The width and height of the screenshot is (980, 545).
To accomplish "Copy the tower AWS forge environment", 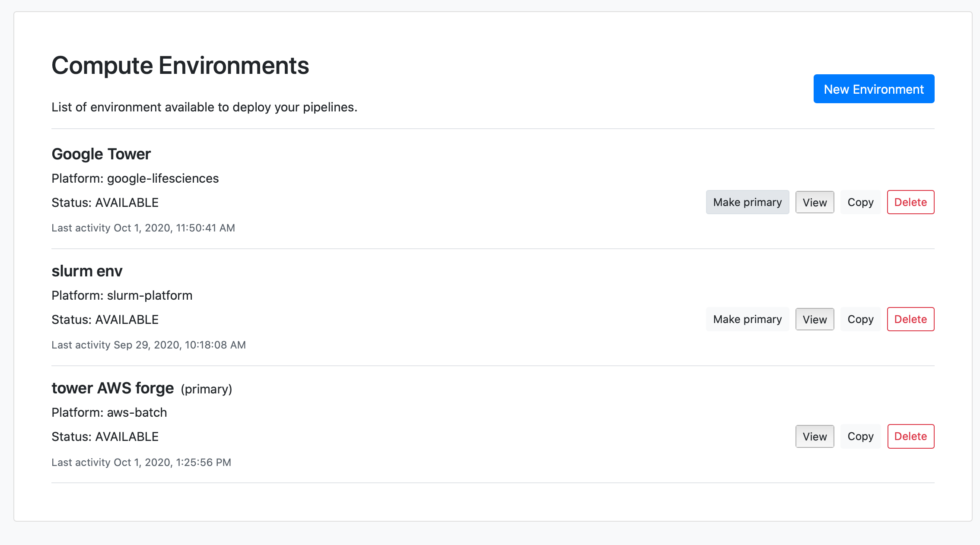I will [861, 436].
